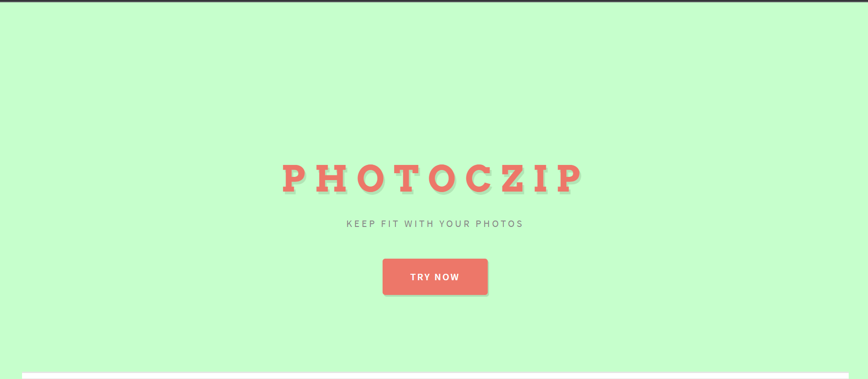
Task: Click the word FIT in the tagline
Action: pos(390,224)
